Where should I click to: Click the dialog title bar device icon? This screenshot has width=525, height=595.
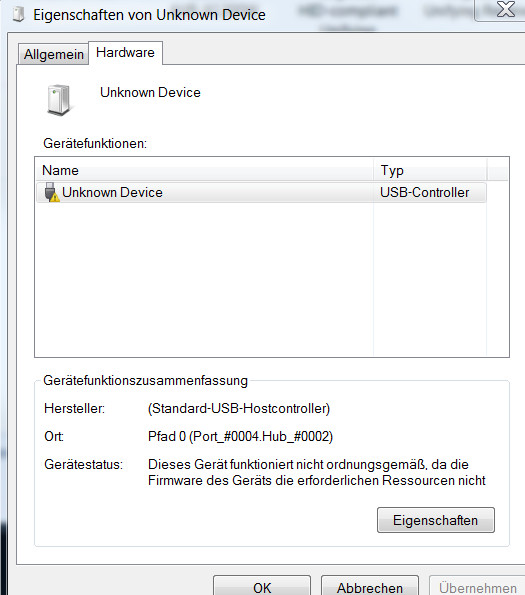(x=18, y=14)
